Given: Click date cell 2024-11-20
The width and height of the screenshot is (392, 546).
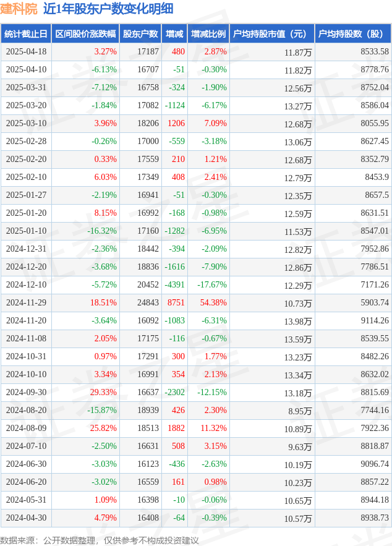Looking at the screenshot, I should point(26,320).
